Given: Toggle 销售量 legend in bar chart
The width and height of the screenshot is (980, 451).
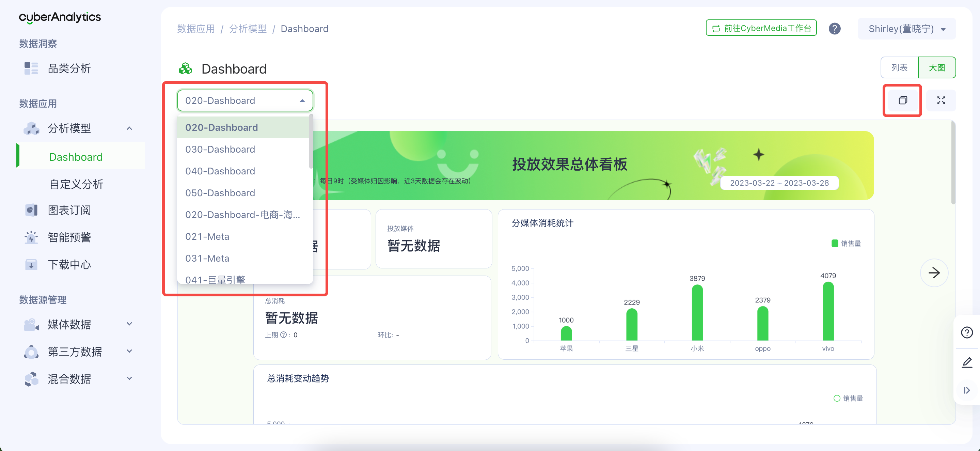Looking at the screenshot, I should point(846,243).
